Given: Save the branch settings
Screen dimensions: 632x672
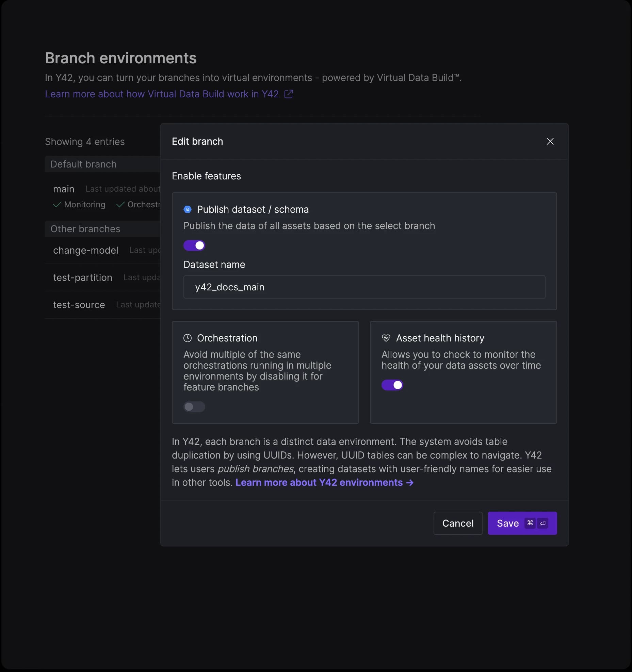Looking at the screenshot, I should pyautogui.click(x=522, y=523).
